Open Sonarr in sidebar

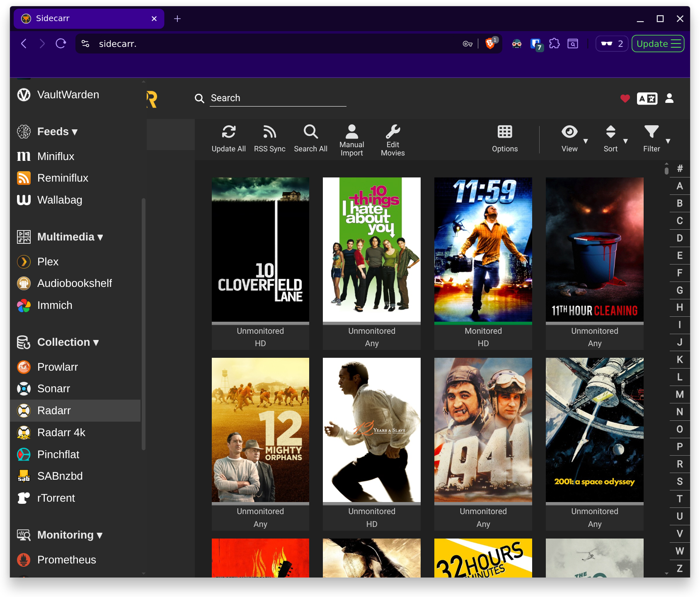(x=75, y=389)
